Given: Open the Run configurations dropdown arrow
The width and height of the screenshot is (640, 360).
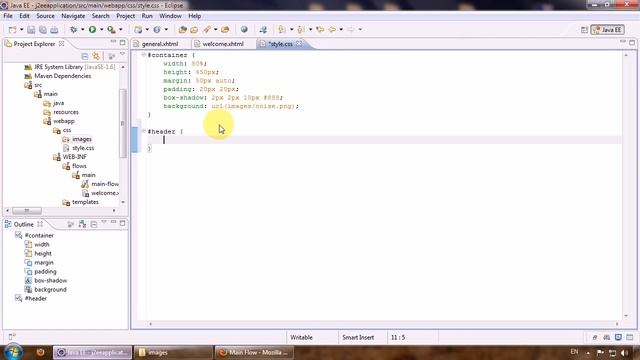Looking at the screenshot, I should pos(101,29).
